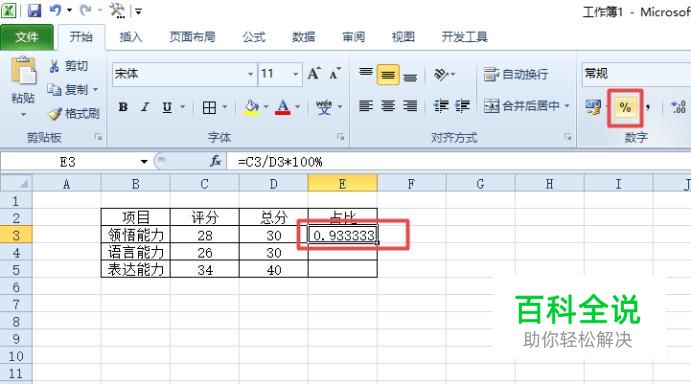The height and width of the screenshot is (384, 691).
Task: Click the Accounting Number Format icon
Action: click(593, 107)
